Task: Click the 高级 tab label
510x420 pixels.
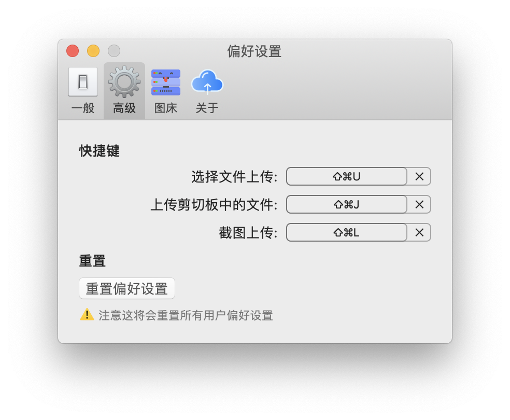Action: 124,108
